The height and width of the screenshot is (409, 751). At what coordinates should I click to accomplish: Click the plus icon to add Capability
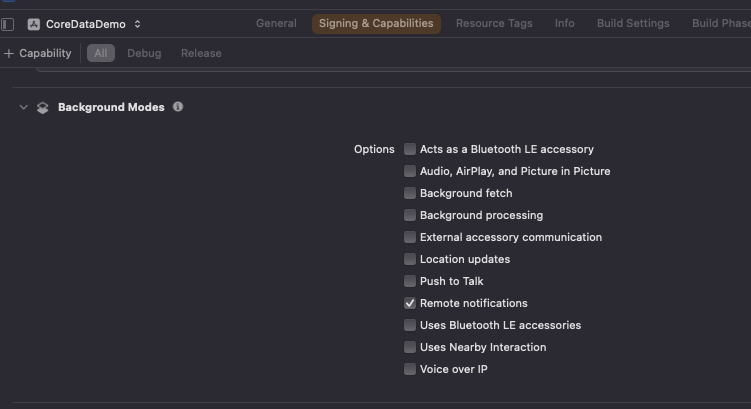(9, 53)
